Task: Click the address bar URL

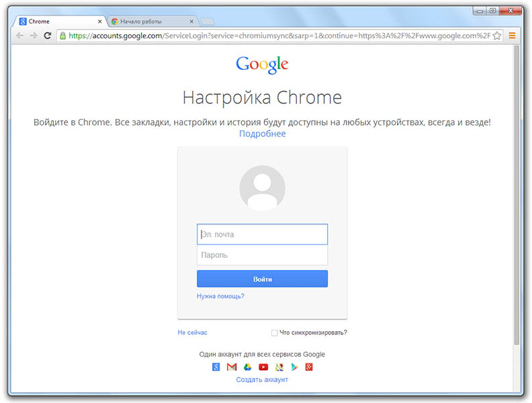Action: pos(279,36)
